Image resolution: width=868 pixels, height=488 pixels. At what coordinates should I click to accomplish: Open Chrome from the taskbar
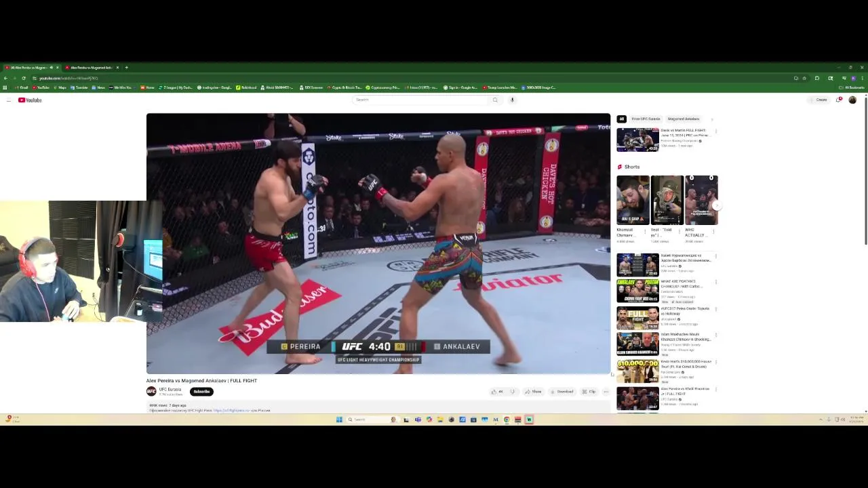tap(507, 420)
